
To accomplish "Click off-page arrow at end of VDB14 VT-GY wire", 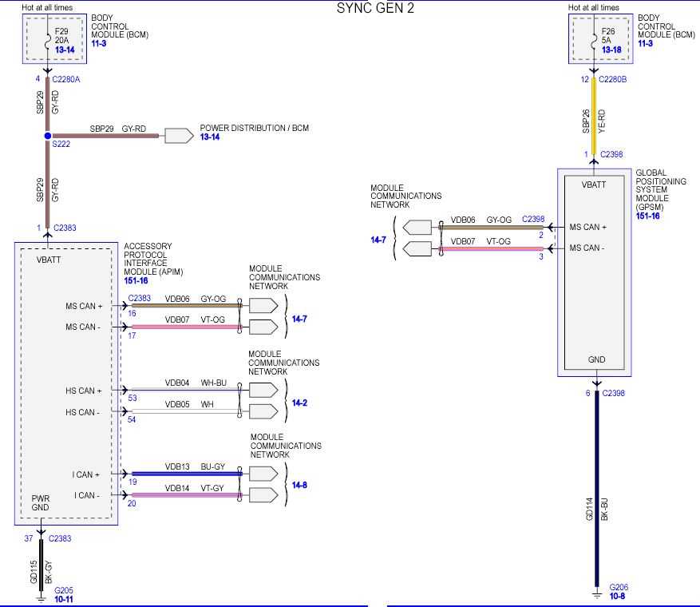I will (x=263, y=495).
